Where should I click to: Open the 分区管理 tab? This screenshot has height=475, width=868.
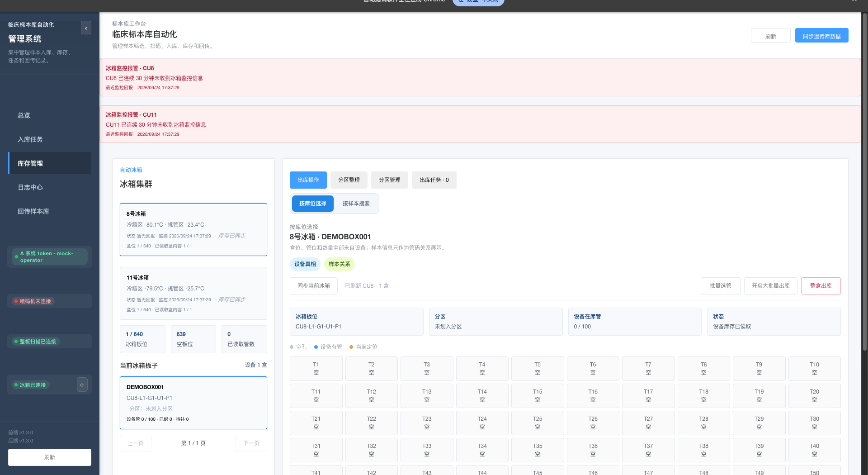pyautogui.click(x=390, y=180)
